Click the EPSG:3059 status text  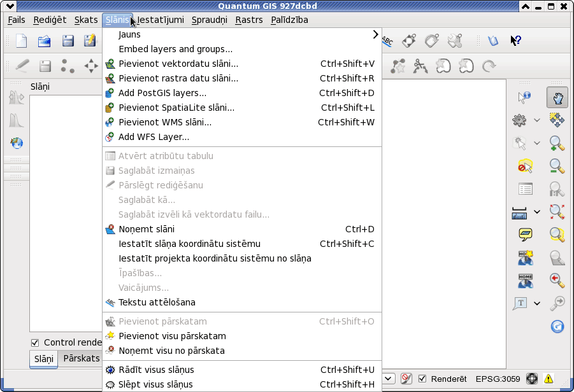tap(498, 379)
